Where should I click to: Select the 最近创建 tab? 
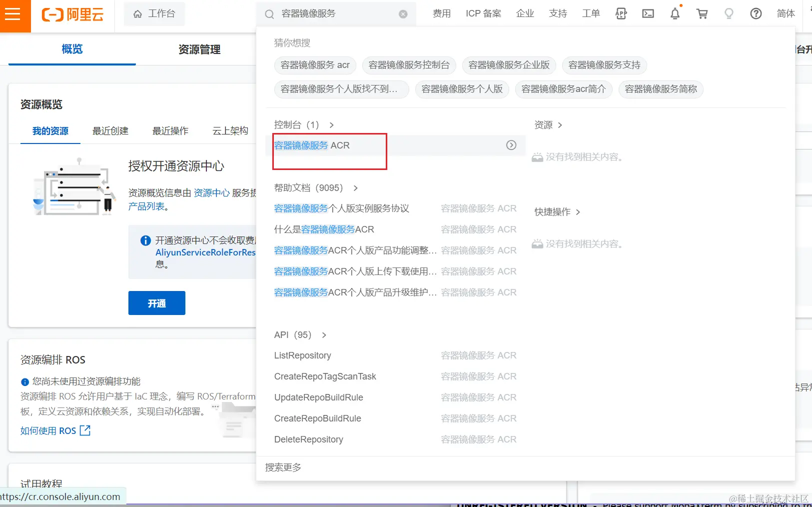coord(110,131)
